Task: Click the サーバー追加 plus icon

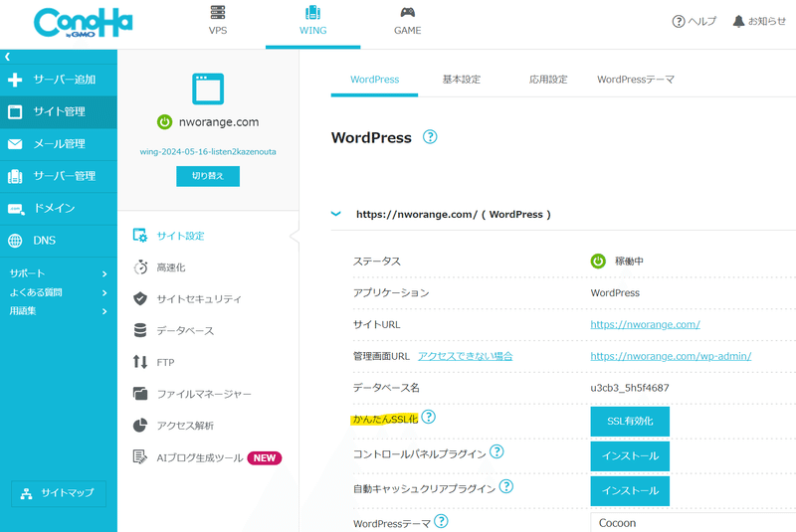Action: 15,80
